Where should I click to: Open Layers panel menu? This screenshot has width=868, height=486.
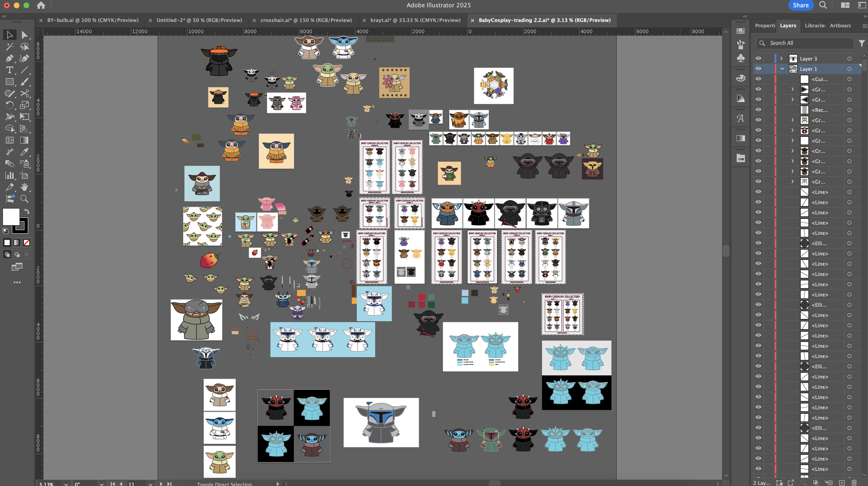(865, 26)
